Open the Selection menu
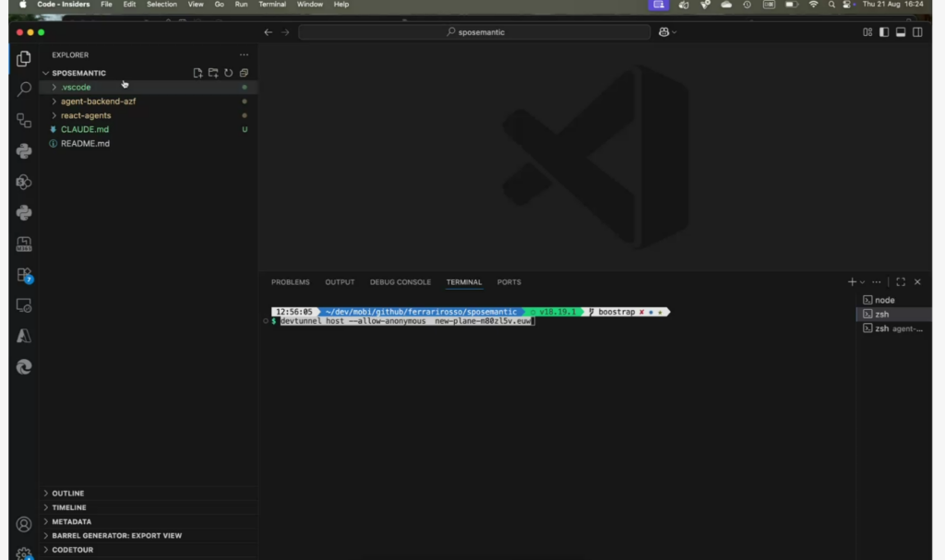This screenshot has height=560, width=945. (x=161, y=5)
